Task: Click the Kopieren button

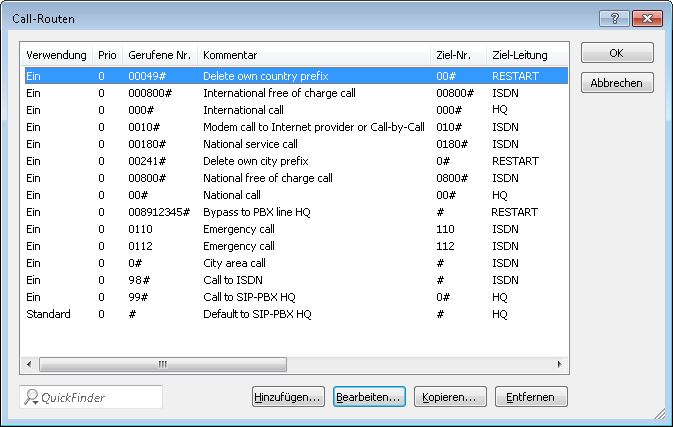Action: 450,397
